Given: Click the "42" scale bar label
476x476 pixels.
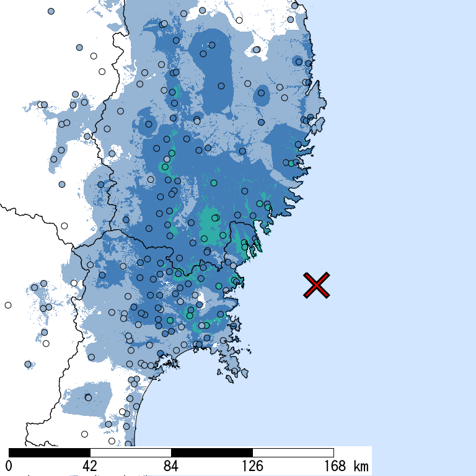Looking at the screenshot, I should point(90,466).
